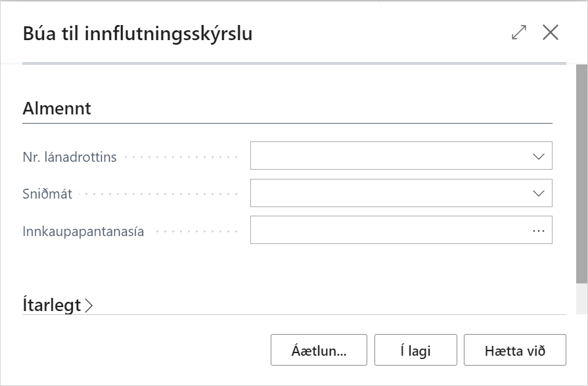Click the Innkaupapantanasía ellipsis icon

(539, 231)
